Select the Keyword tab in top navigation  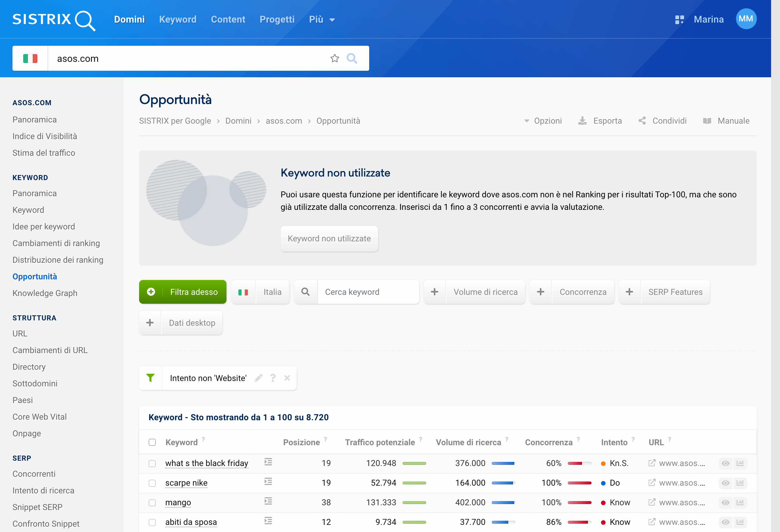point(178,19)
